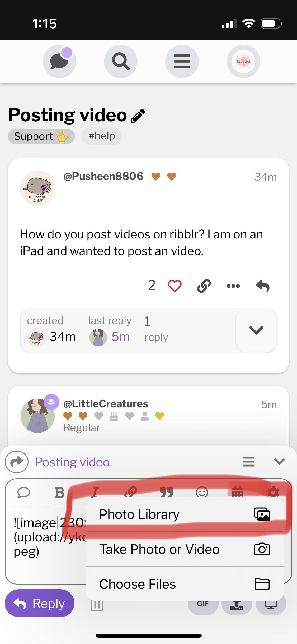Tap the search magnifier icon

click(121, 61)
